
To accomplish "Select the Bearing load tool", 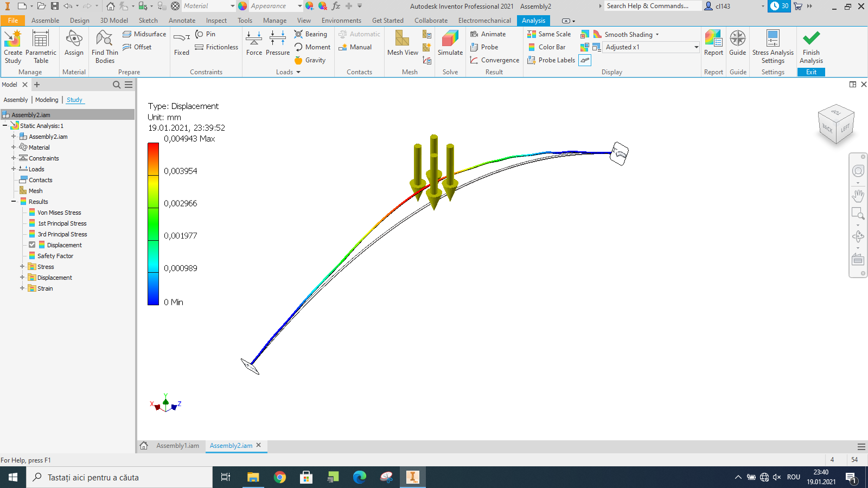I will (311, 34).
